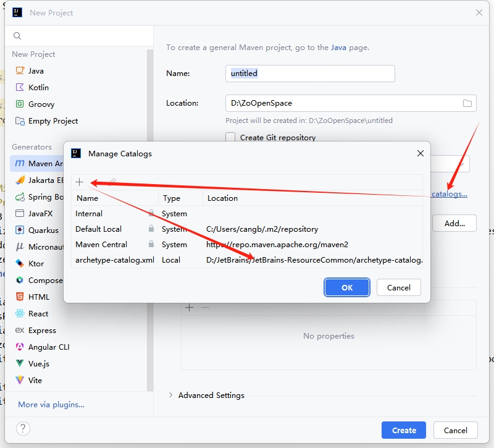Expand Advanced Settings section
This screenshot has width=494, height=448.
[x=171, y=395]
